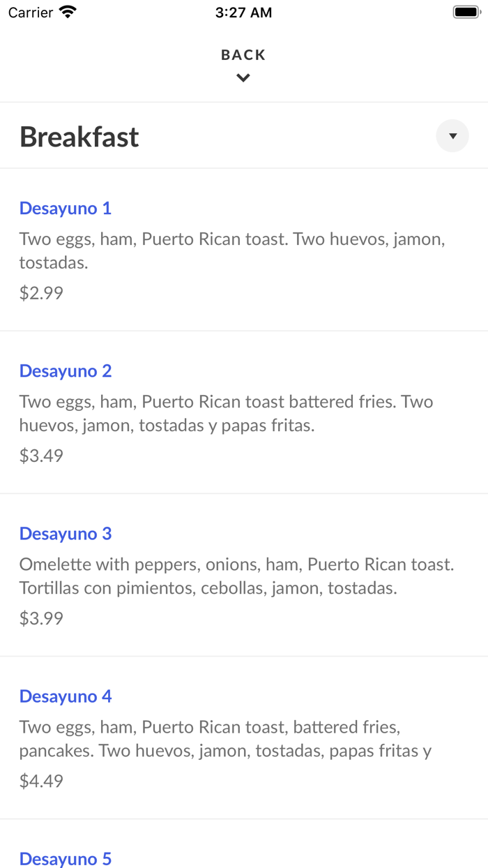Screen dimensions: 488x868
Task: Select the Desayuno 2 battered fries description
Action: tap(227, 414)
